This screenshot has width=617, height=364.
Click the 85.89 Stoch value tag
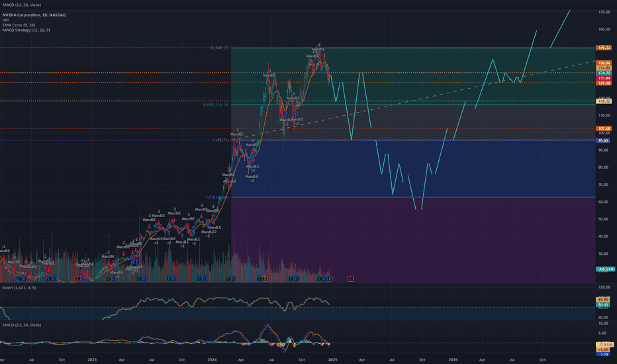click(604, 300)
